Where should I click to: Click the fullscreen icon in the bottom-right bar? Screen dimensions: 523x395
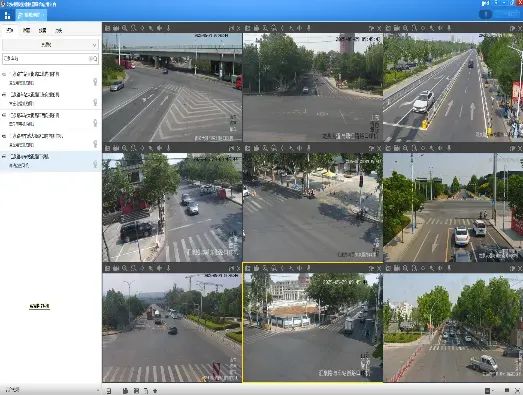click(517, 390)
